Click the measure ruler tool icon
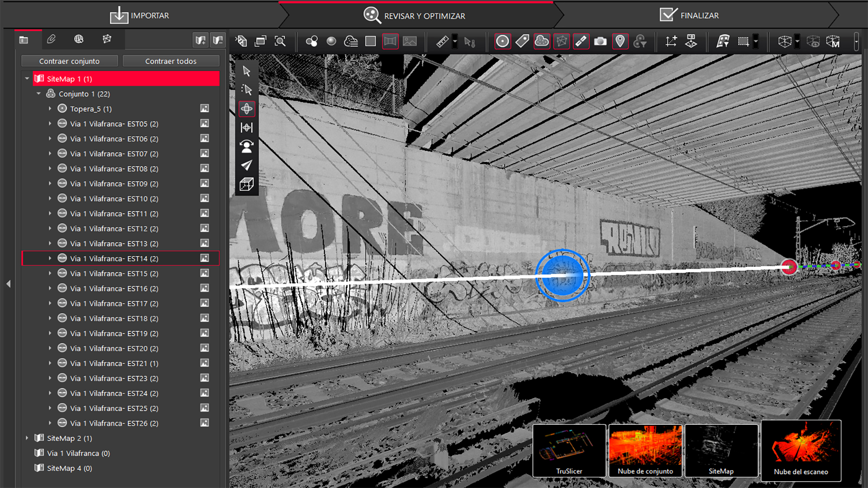The height and width of the screenshot is (488, 868). click(442, 42)
